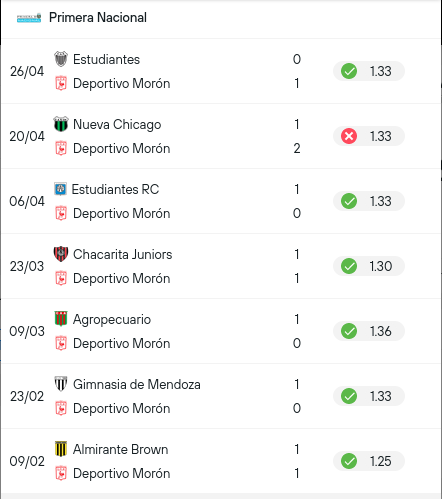
Task: Select the 1.25 odds on Almirante Brown match
Action: point(369,461)
